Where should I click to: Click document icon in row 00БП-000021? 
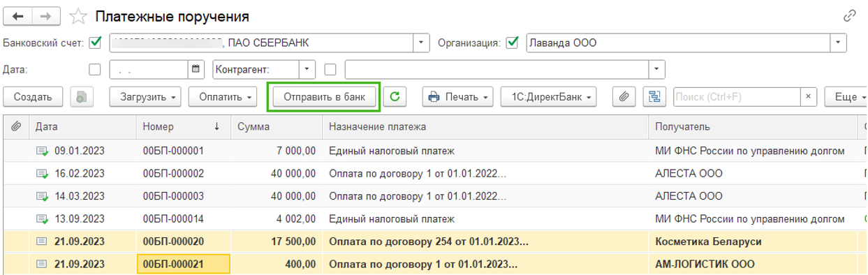(x=41, y=264)
